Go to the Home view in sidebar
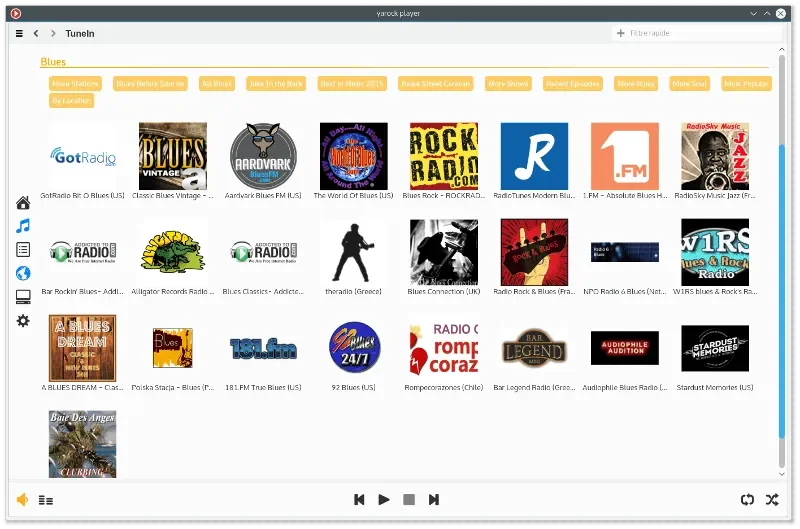 [x=23, y=203]
